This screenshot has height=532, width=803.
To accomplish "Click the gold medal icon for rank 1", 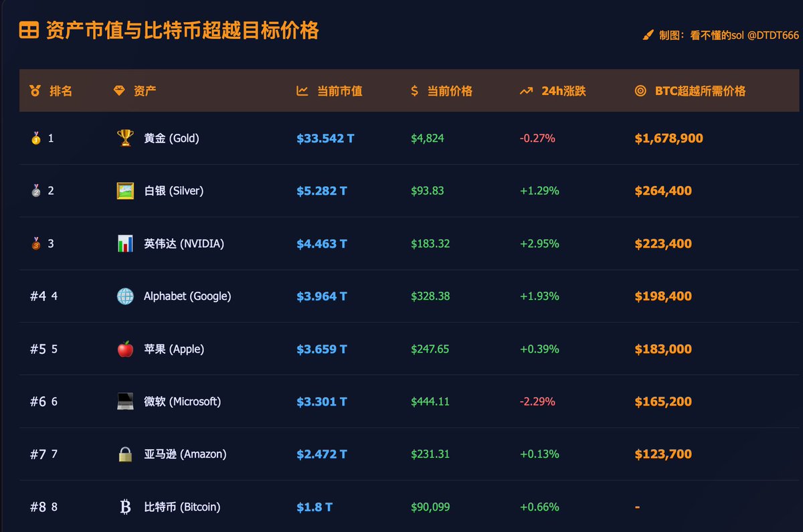I will tap(36, 139).
